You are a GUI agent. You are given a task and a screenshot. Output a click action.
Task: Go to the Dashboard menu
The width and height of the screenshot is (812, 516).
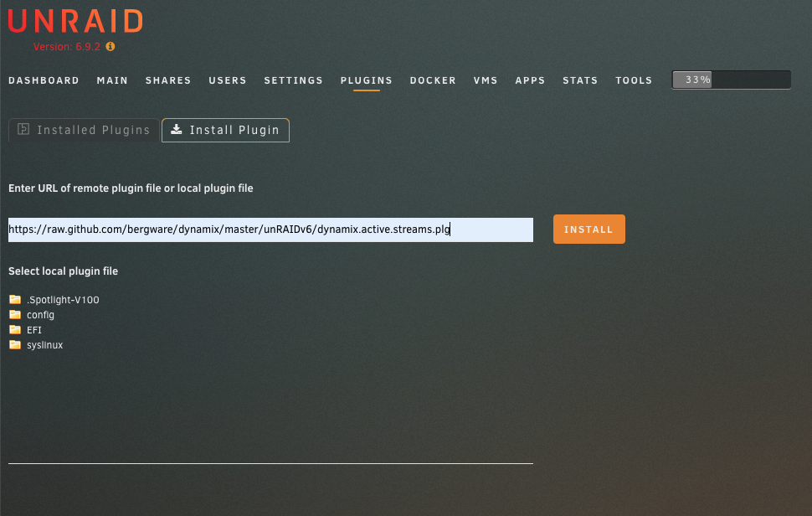(44, 80)
